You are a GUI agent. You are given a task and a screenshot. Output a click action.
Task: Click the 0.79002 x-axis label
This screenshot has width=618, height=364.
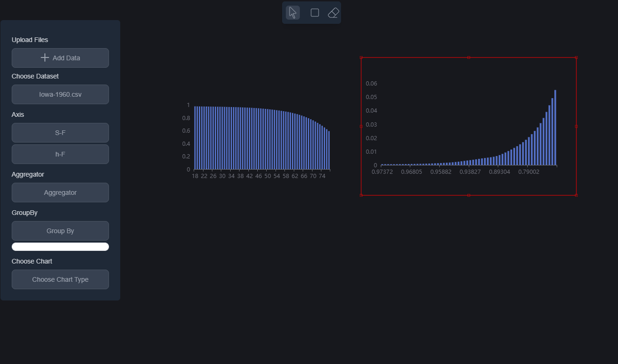tap(529, 172)
